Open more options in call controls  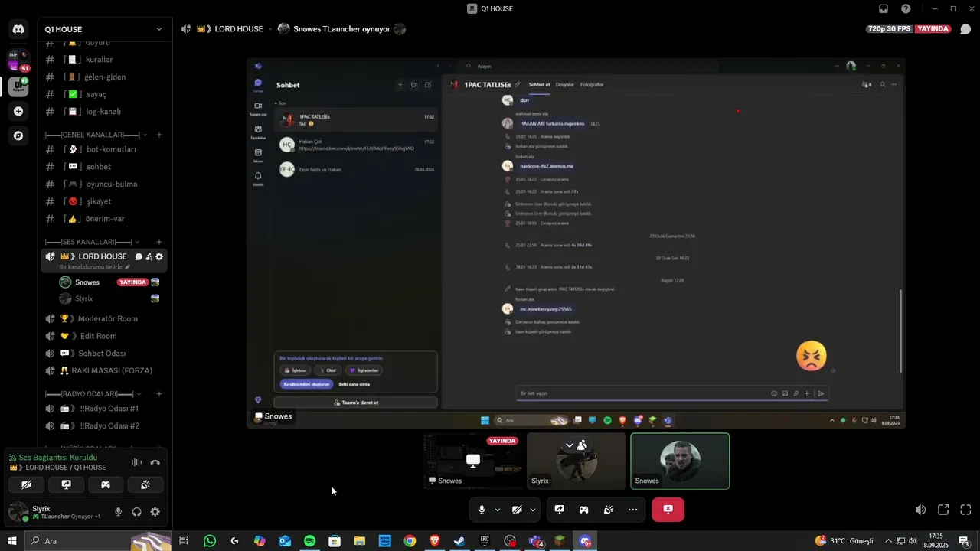pos(632,510)
